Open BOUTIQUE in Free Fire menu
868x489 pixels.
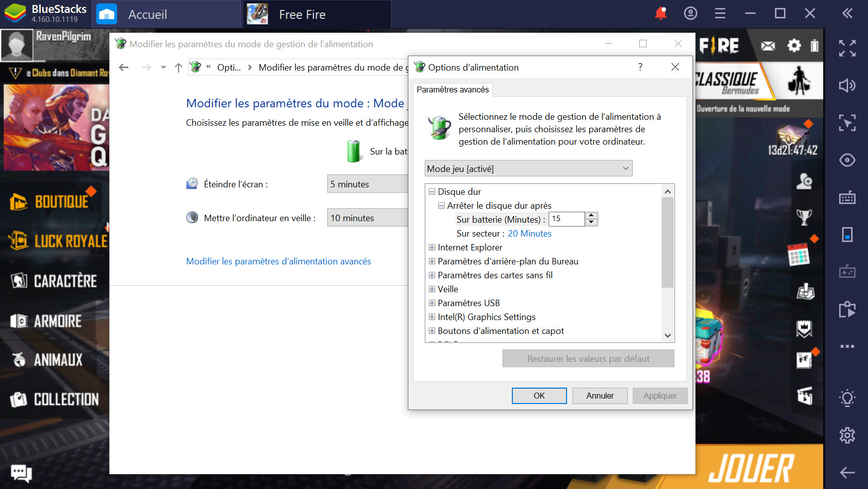[x=49, y=201]
